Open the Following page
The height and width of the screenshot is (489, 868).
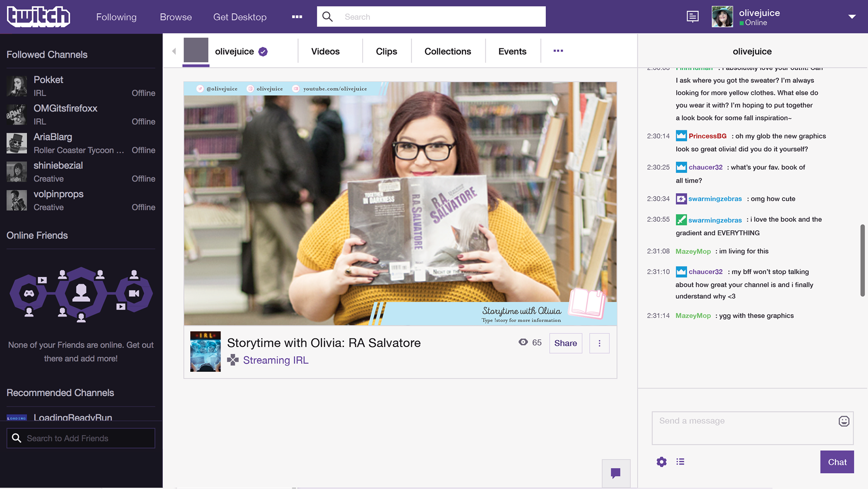coord(116,17)
